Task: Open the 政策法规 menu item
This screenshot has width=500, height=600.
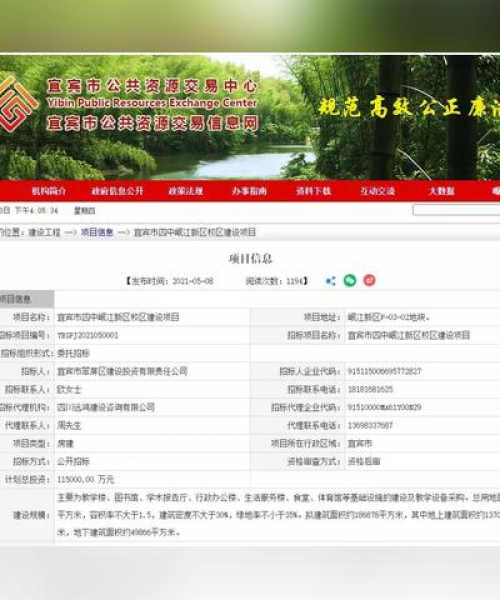Action: coord(186,191)
